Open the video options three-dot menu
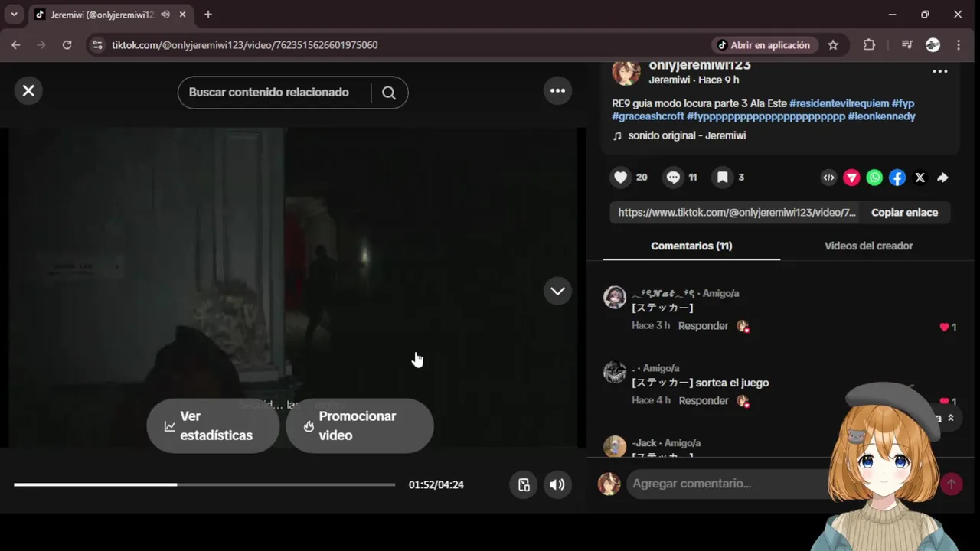 pos(557,91)
